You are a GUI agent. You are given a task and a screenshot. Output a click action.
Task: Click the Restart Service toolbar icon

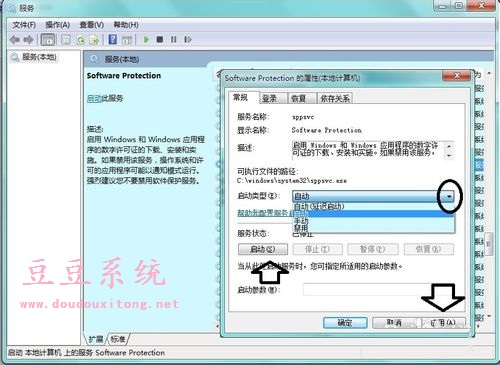point(188,40)
